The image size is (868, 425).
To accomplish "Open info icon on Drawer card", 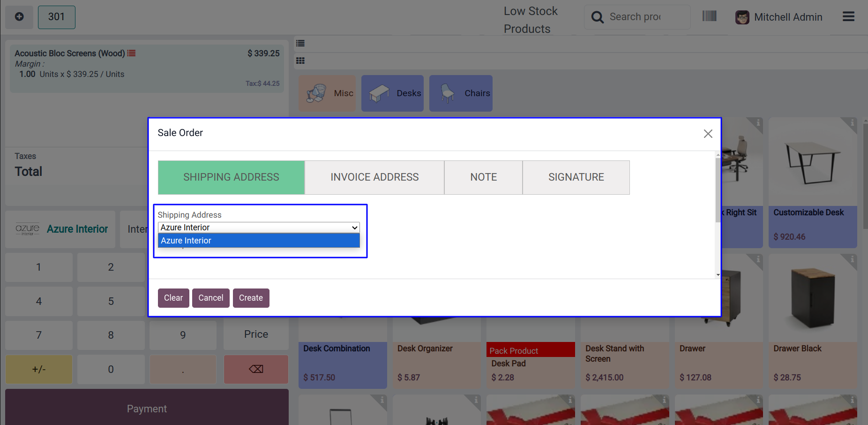I will pos(758,259).
